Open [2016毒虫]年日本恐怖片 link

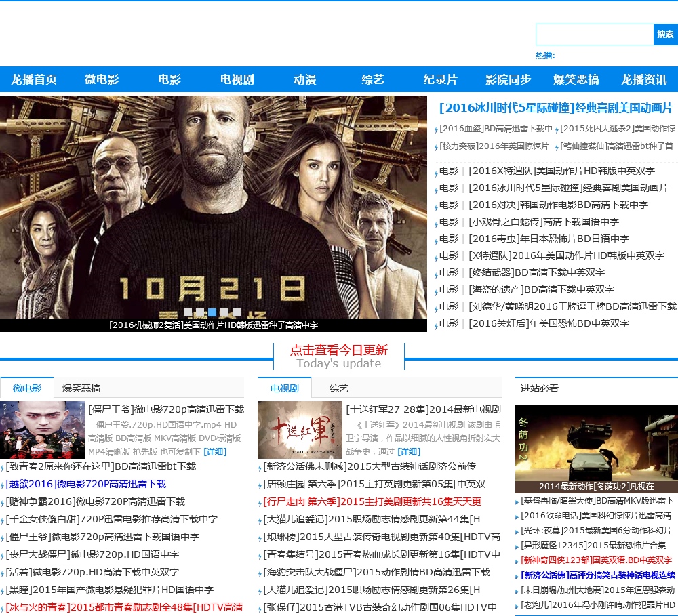(x=549, y=239)
